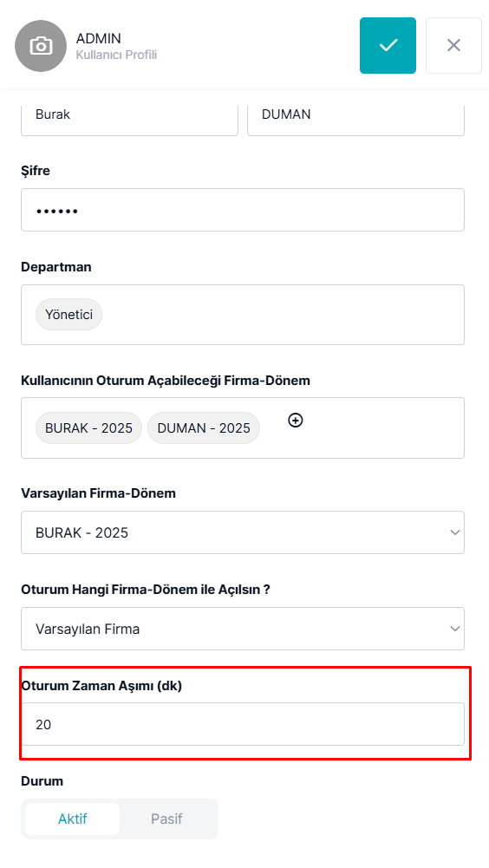Viewport: 489px width, 868px height.
Task: Open the Varsayılan Firma-Dönem dropdown
Action: (x=243, y=532)
